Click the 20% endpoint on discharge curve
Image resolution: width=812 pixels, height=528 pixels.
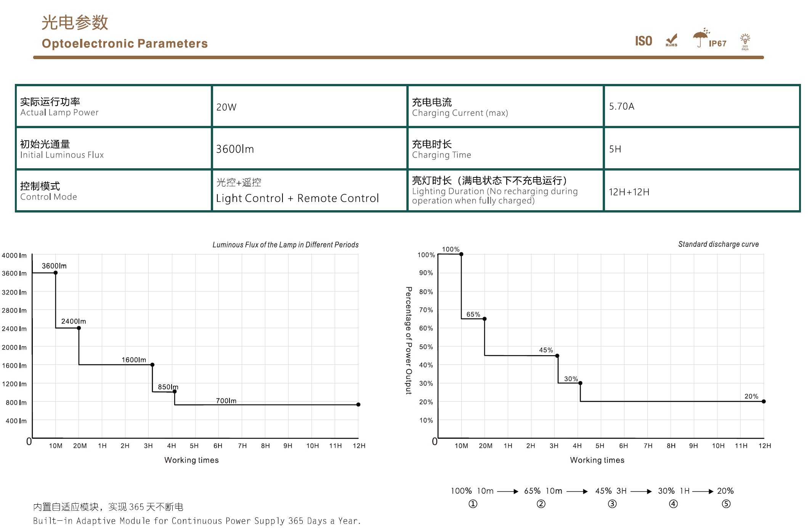tap(764, 401)
